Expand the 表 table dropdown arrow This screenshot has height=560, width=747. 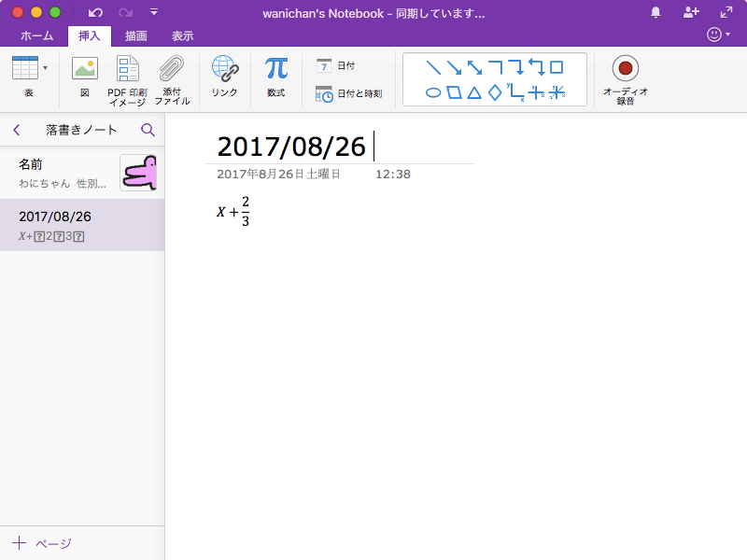45,68
